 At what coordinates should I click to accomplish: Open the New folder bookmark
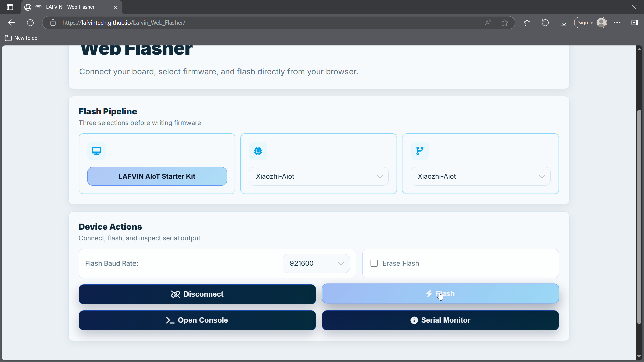[x=22, y=38]
